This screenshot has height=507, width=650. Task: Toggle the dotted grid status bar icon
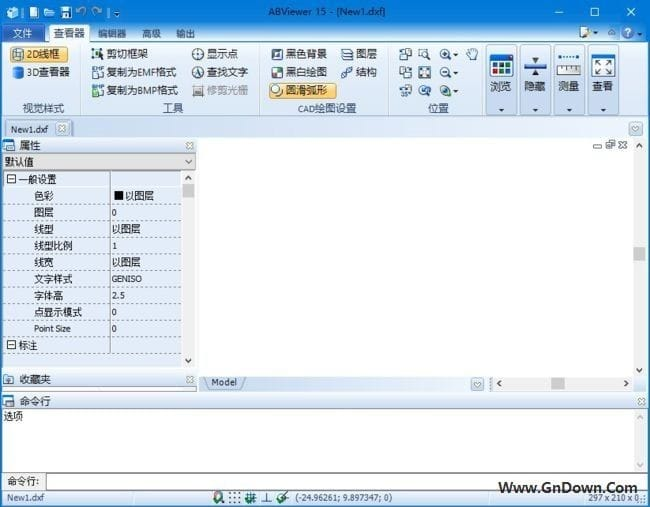[234, 497]
